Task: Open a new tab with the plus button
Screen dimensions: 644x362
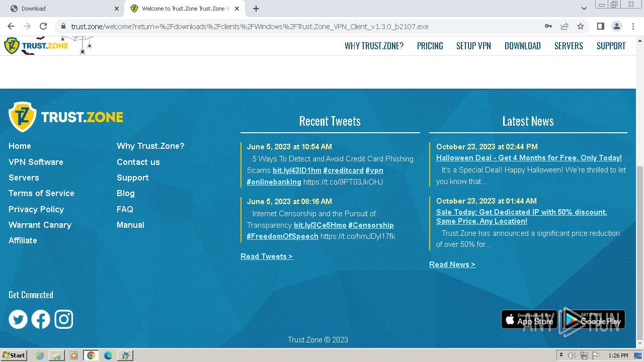Action: [256, 9]
